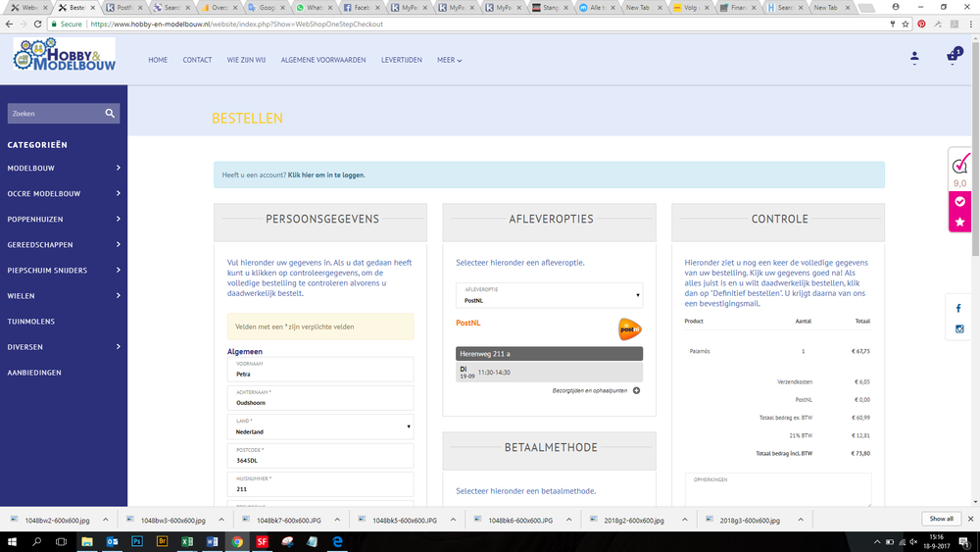This screenshot has width=980, height=552.
Task: Open File Explorer from taskbar
Action: point(87,541)
